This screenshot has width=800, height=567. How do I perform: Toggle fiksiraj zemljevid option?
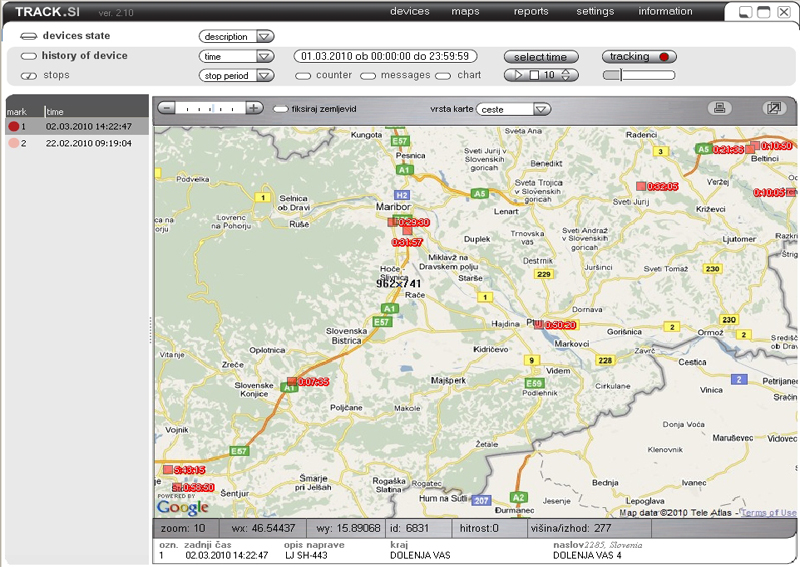coord(281,108)
